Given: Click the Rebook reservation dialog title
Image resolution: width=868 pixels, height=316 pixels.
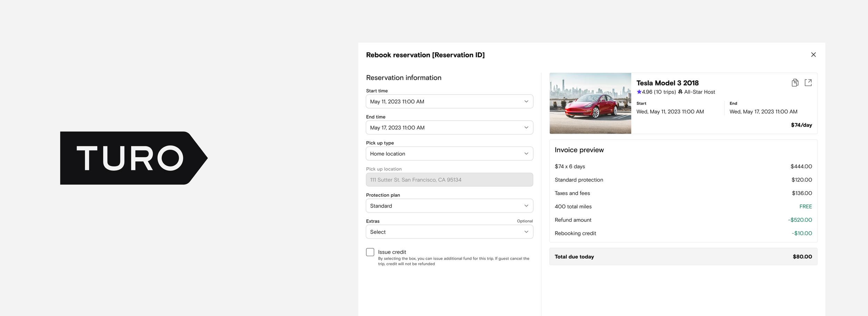Looking at the screenshot, I should (425, 55).
